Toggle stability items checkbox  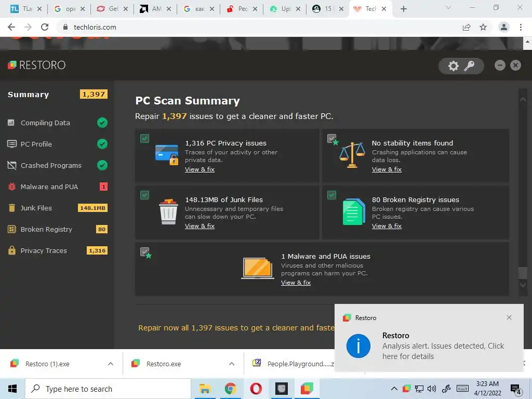331,138
